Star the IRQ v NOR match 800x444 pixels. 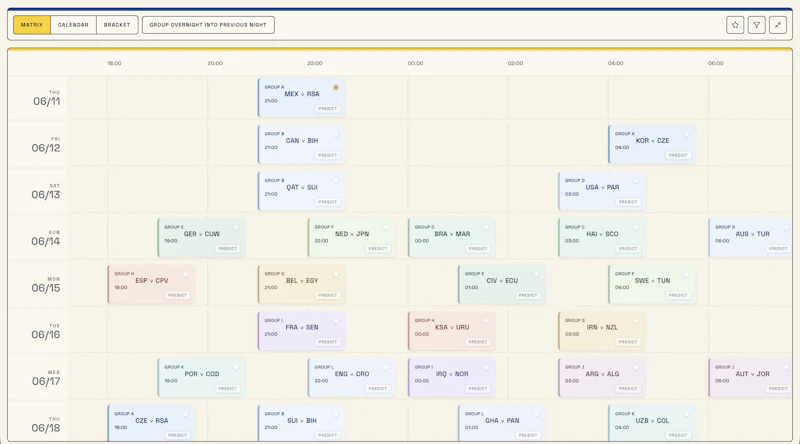(486, 367)
